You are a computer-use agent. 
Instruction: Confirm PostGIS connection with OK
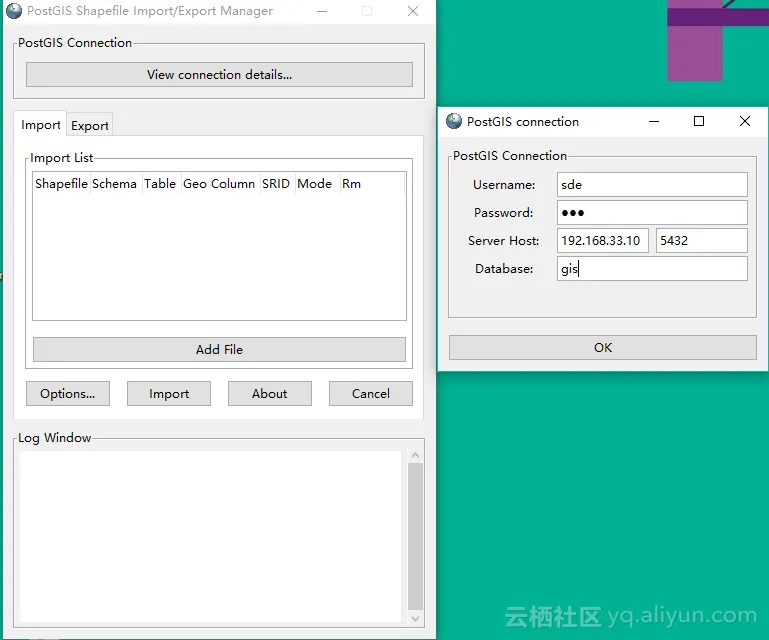tap(603, 347)
